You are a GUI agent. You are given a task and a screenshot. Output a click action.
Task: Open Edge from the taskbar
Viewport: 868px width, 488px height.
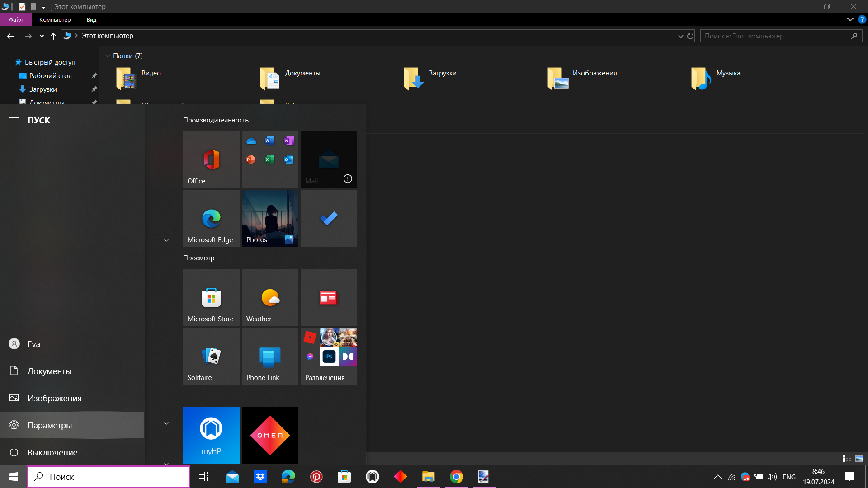pyautogui.click(x=288, y=477)
